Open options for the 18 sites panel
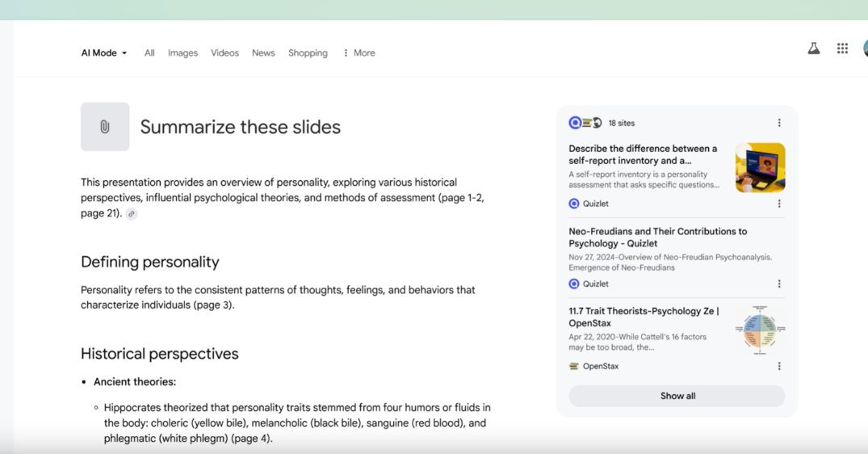 coord(779,123)
